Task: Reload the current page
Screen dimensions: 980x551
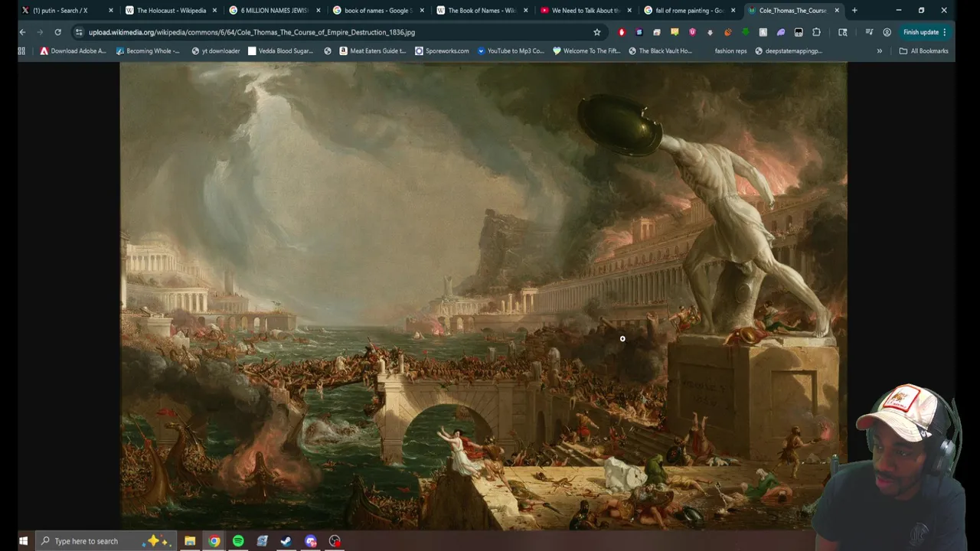Action: pyautogui.click(x=57, y=32)
